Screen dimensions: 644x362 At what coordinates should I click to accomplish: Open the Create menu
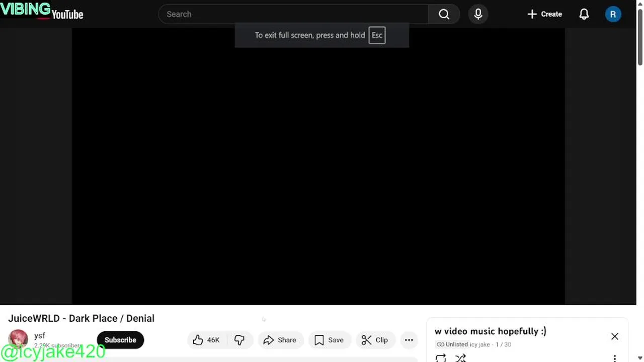pos(544,14)
